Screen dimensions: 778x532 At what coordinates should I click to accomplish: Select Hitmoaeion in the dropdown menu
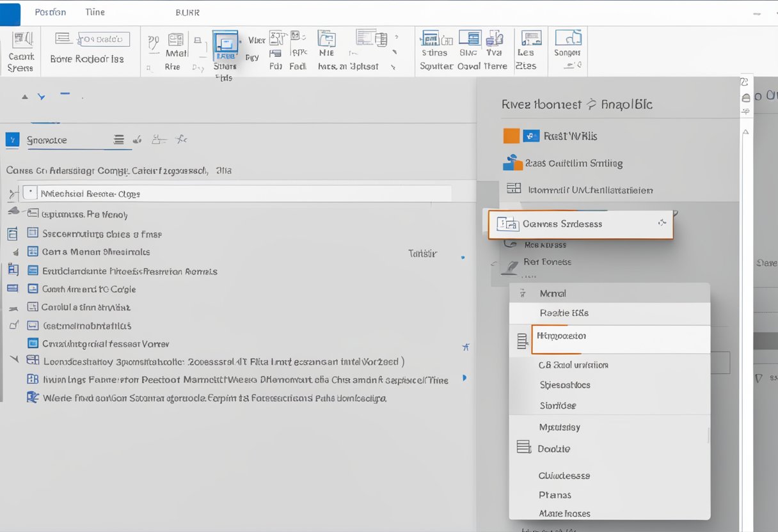tap(562, 336)
